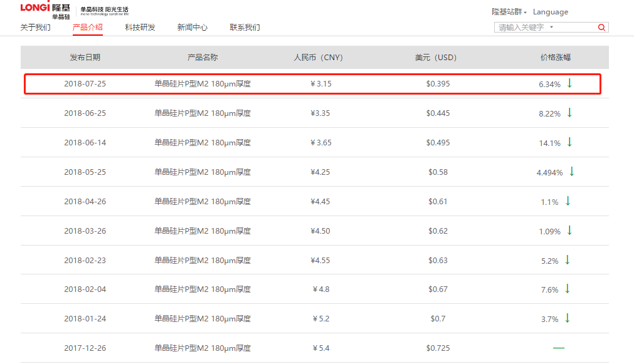Screen dimensions: 634x364
Task: Expand the 隆基站群 dropdown
Action: click(509, 11)
